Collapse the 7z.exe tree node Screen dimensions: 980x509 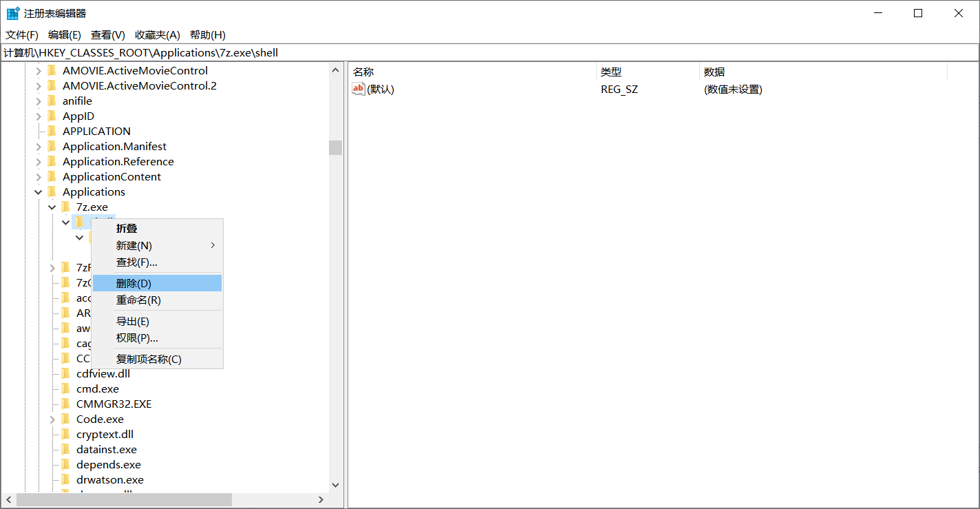52,207
